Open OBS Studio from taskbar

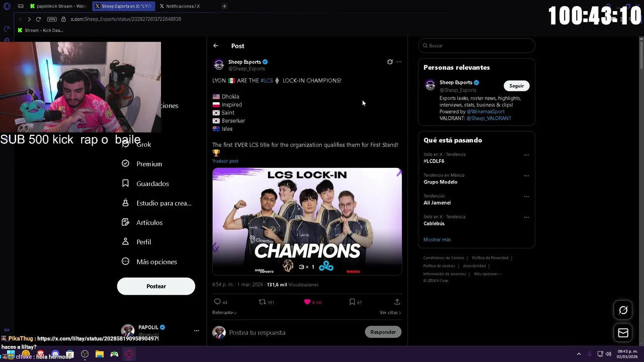point(85,354)
